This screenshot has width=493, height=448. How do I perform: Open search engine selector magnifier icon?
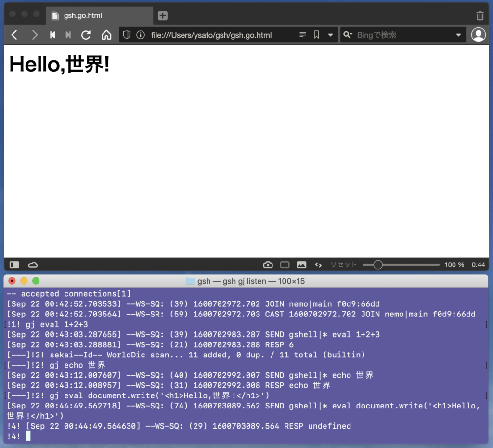(x=348, y=35)
